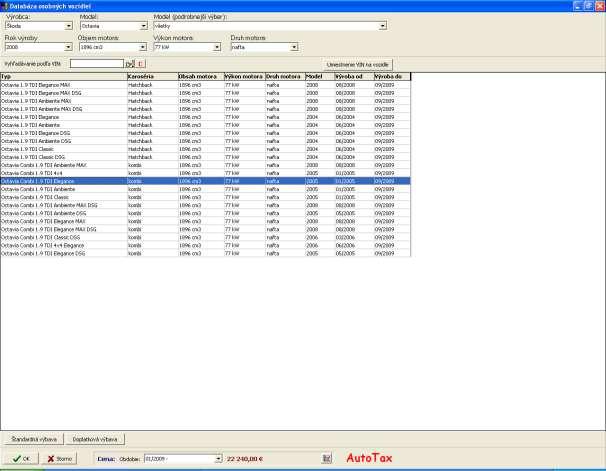
Task: Sort by the Model column header
Action: (x=320, y=77)
